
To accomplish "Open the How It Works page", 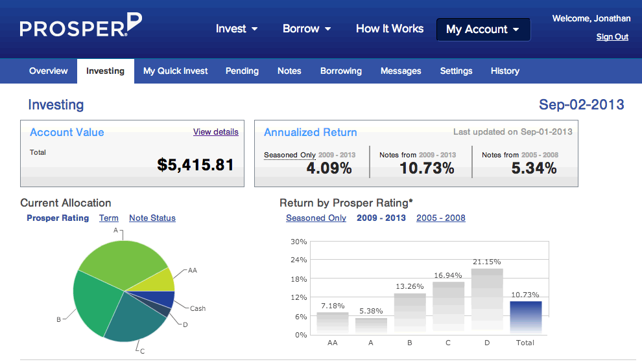I will [389, 28].
